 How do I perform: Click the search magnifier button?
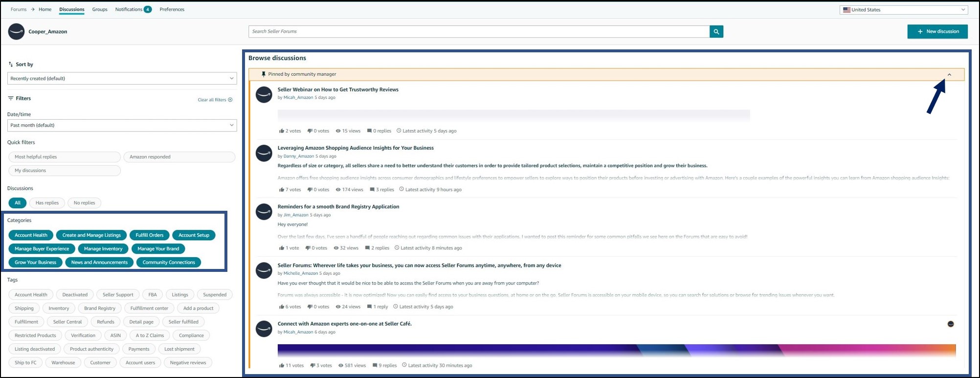tap(716, 31)
